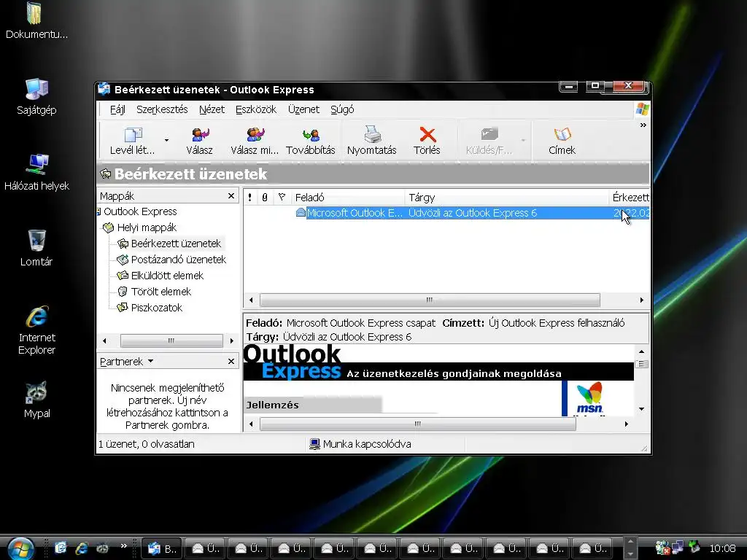Click message list scroll right arrow
747x560 pixels.
click(641, 300)
